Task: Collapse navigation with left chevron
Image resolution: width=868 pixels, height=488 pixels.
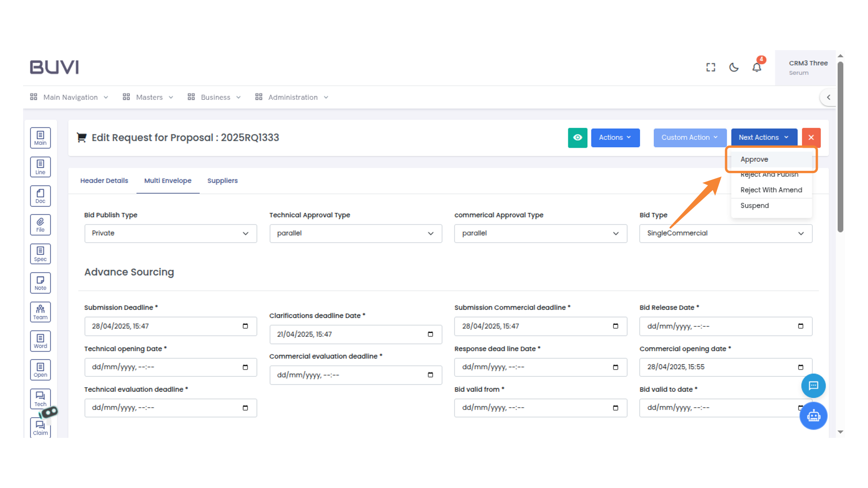Action: coord(828,97)
